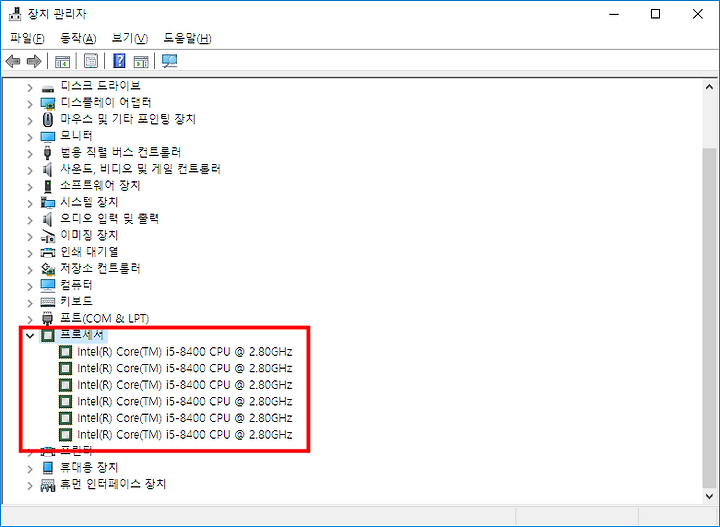Expand the 포트(COM & LPT) chevron

click(x=30, y=320)
